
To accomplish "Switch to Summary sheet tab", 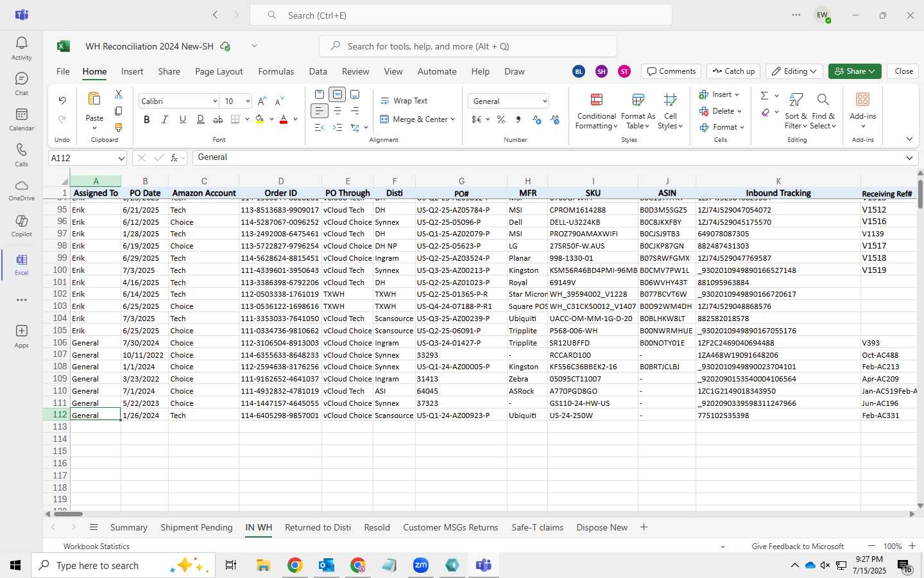I will click(x=128, y=527).
